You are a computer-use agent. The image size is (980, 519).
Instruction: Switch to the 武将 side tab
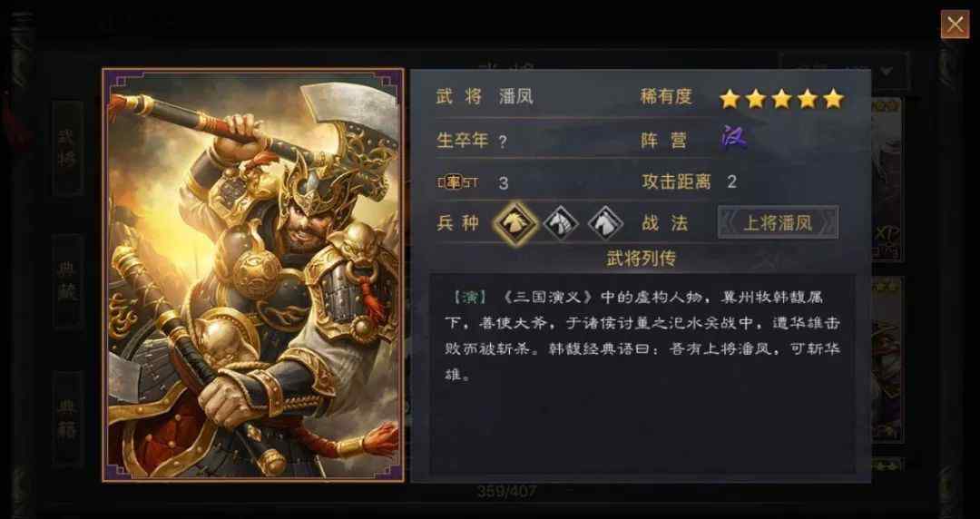click(67, 148)
